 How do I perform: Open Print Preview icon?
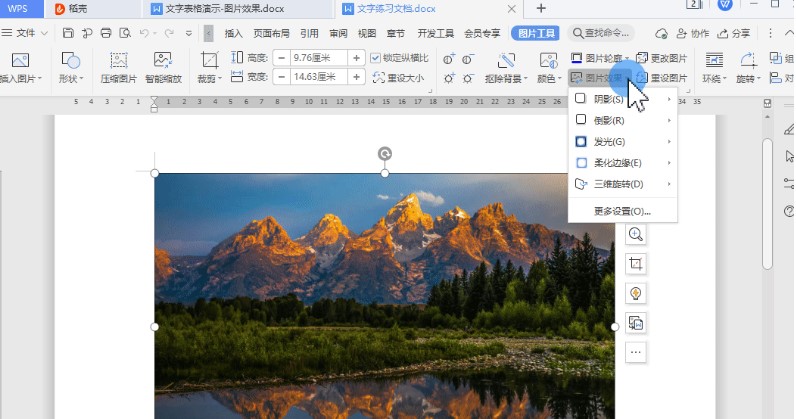coord(125,33)
